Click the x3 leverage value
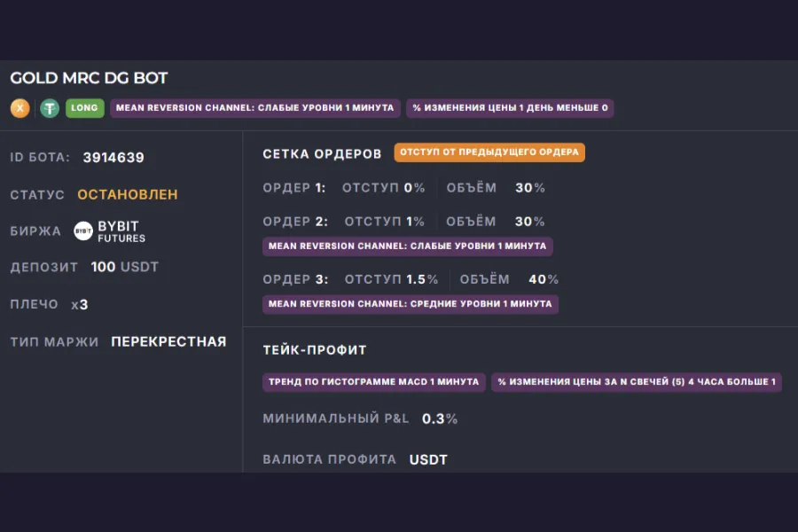The image size is (798, 532). (x=80, y=304)
